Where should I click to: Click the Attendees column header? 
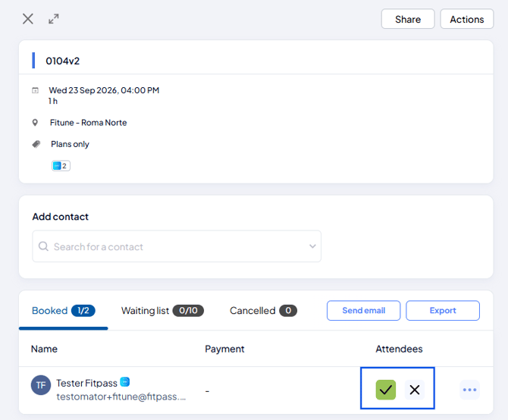[x=399, y=349]
